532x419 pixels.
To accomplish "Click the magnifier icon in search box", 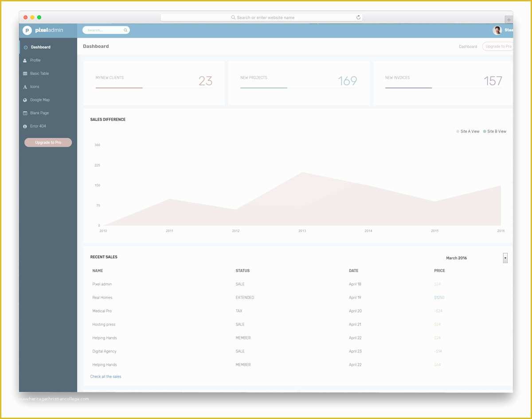I will pyautogui.click(x=125, y=30).
